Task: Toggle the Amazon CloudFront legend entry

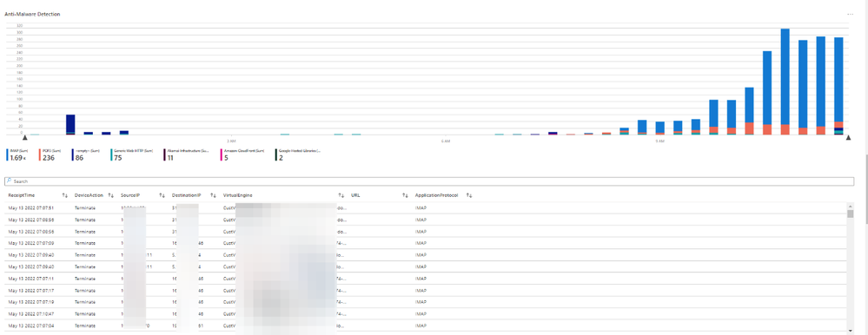Action: [242, 154]
